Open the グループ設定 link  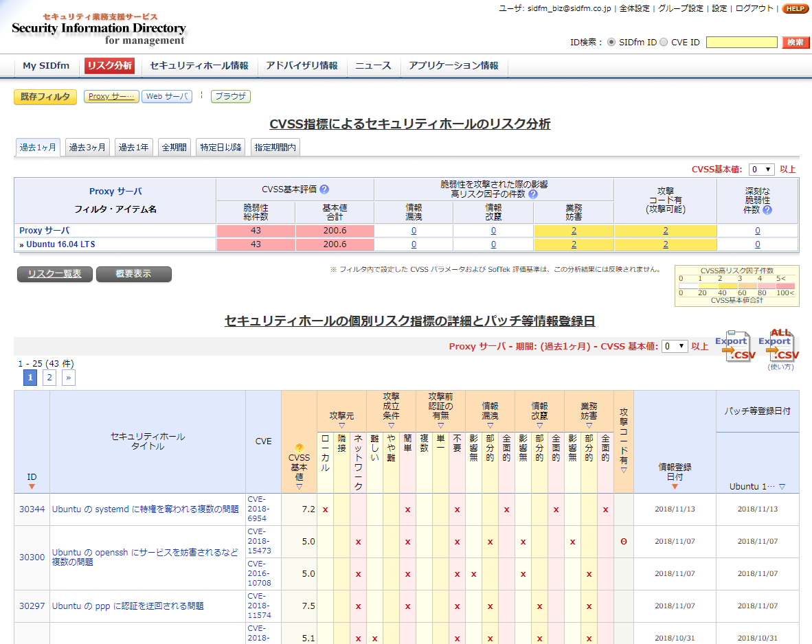coord(681,8)
